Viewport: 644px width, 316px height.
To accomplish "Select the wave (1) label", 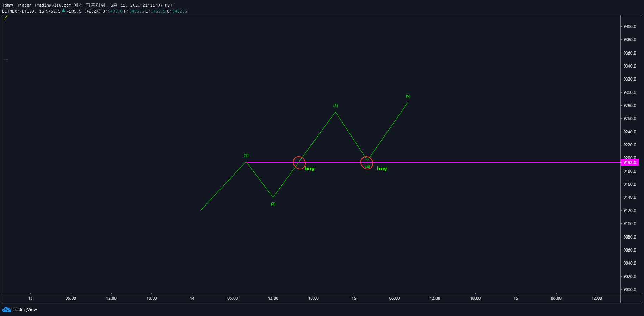I will (x=246, y=155).
